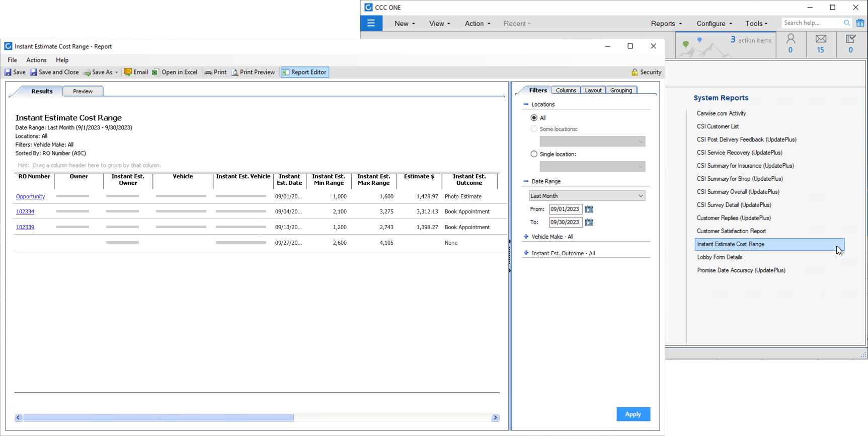Viewport: 868px width, 436px height.
Task: Click the horizontal scrollbar thumb
Action: 158,417
